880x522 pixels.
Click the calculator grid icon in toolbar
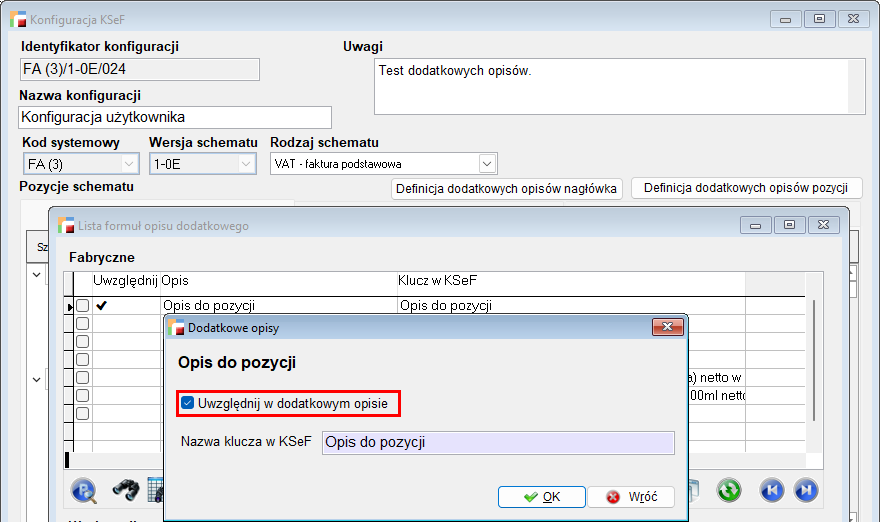[155, 490]
